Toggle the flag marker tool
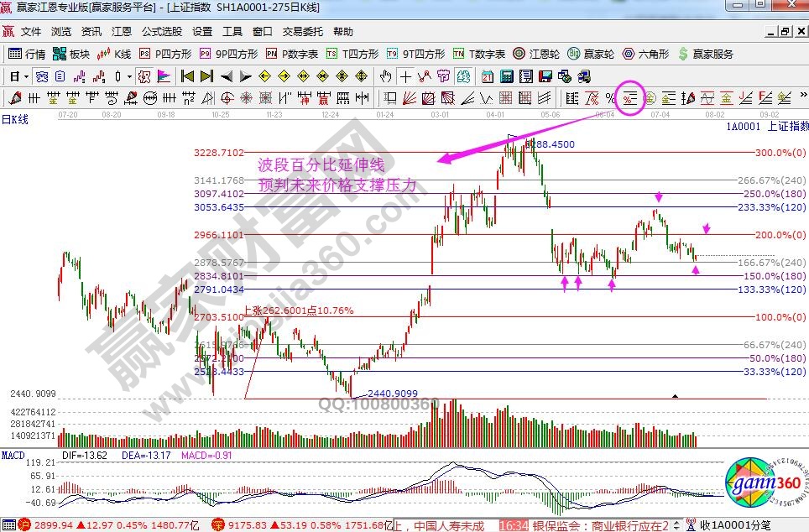The height and width of the screenshot is (532, 809). pos(163,76)
